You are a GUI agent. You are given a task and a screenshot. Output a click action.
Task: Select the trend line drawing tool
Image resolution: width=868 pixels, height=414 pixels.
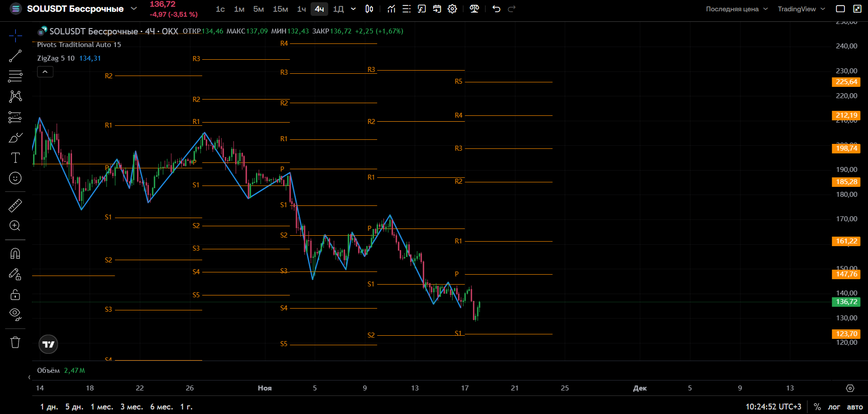coord(15,56)
